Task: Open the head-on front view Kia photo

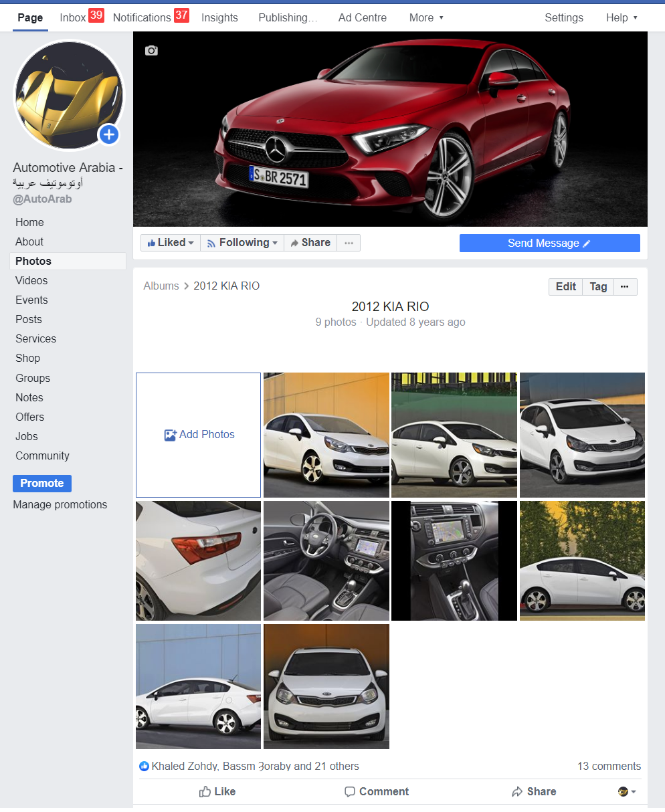Action: coord(326,686)
